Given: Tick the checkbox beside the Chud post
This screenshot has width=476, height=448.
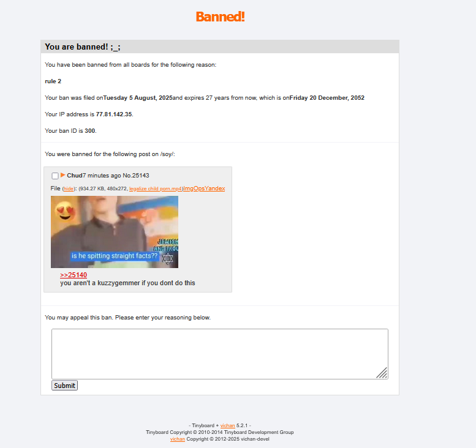Looking at the screenshot, I should (x=55, y=176).
